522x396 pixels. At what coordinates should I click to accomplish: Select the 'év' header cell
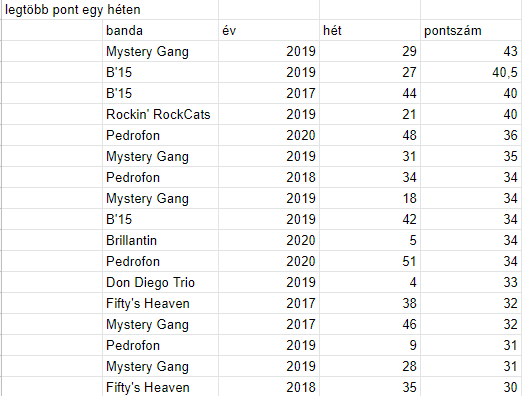click(269, 30)
